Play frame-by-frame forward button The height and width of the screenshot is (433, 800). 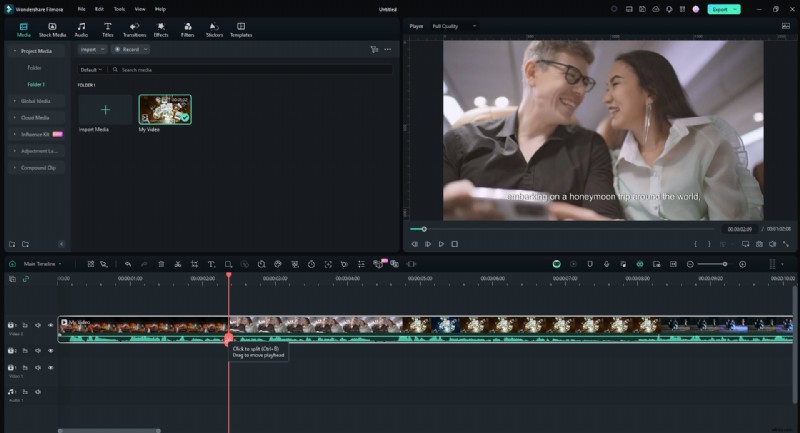tap(428, 244)
